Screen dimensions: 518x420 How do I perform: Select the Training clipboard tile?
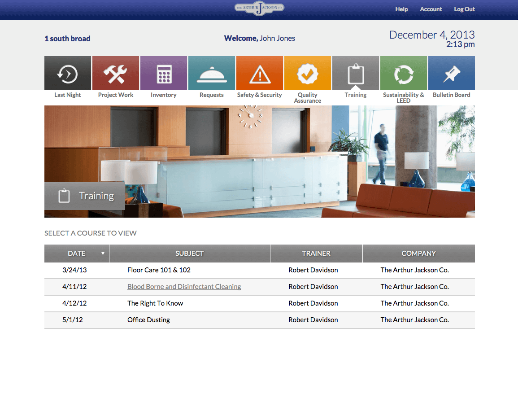[x=356, y=73]
